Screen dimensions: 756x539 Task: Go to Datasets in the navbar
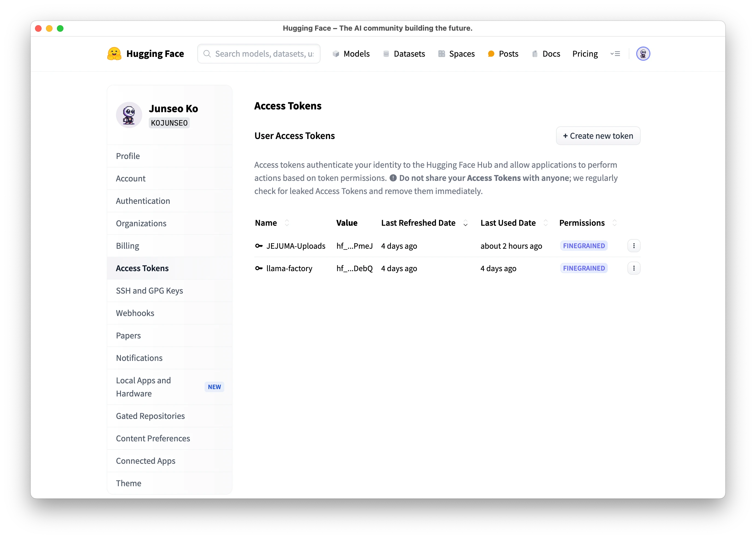click(404, 54)
